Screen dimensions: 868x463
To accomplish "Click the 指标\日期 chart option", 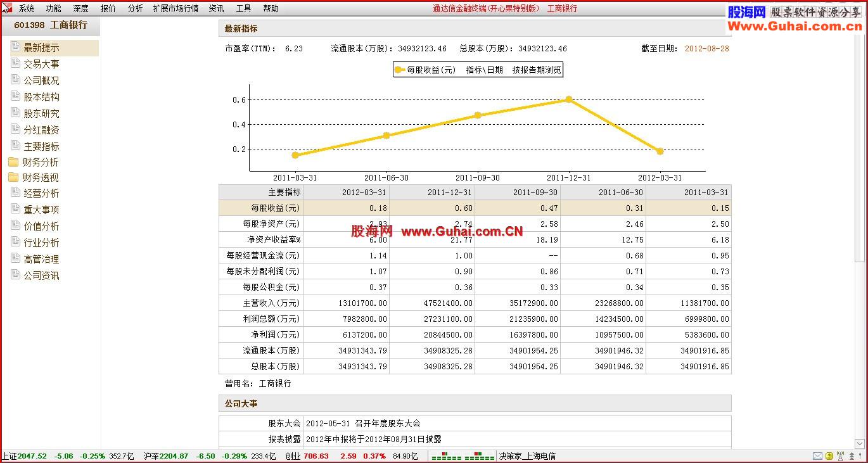I will click(x=484, y=70).
